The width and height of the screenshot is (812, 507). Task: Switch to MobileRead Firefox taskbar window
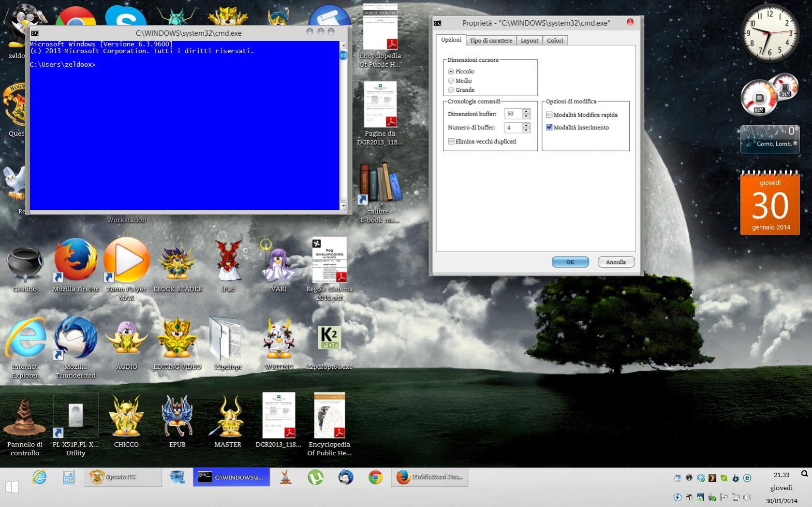[x=429, y=478]
